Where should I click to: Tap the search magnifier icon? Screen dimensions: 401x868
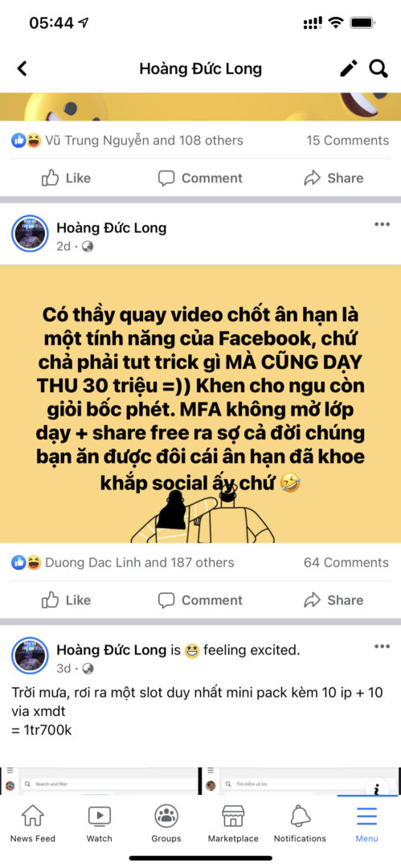[x=378, y=68]
